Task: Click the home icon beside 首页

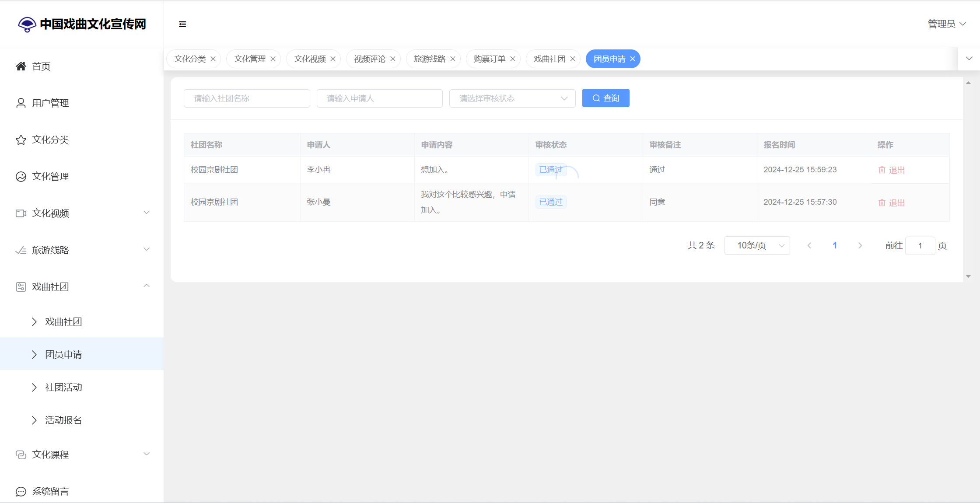Action: coord(21,66)
